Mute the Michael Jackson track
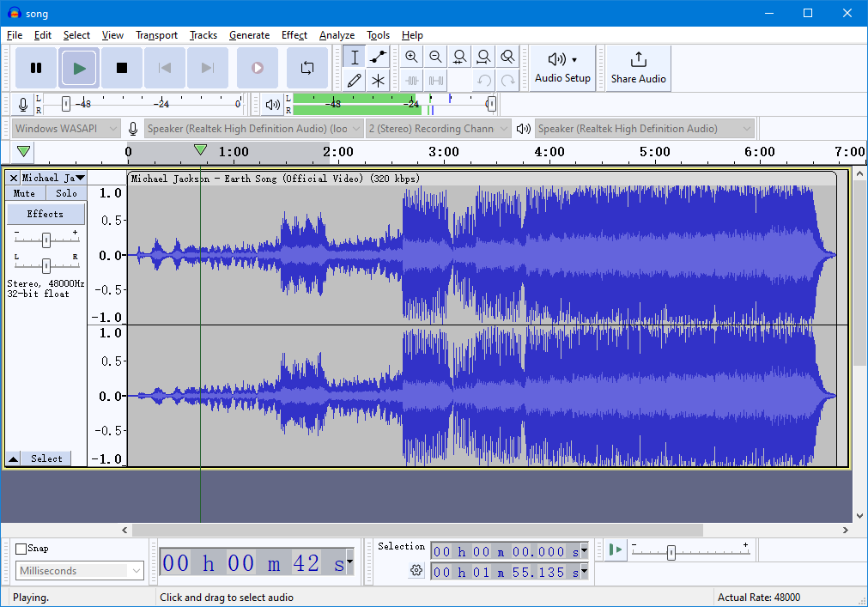 pyautogui.click(x=24, y=193)
